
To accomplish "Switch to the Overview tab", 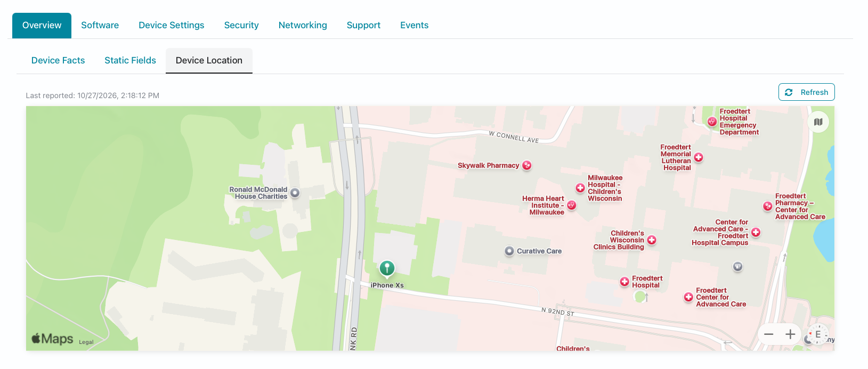I will (x=42, y=25).
